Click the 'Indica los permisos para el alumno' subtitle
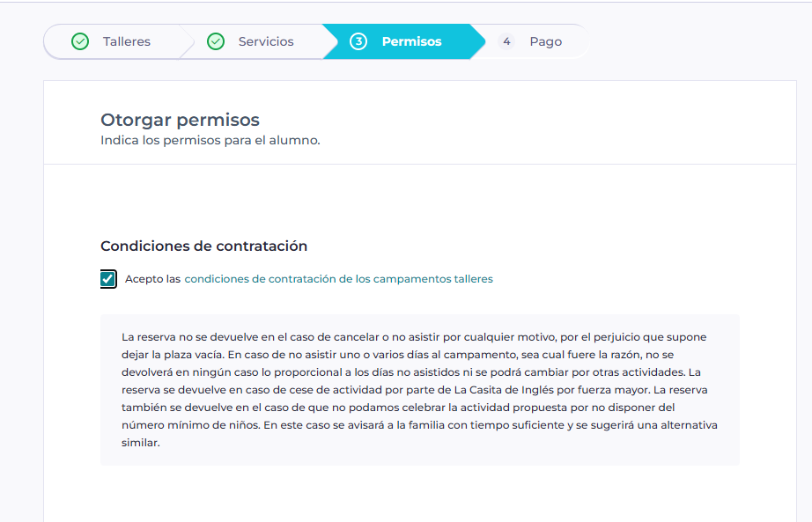Viewport: 812px width, 522px height. 210,140
